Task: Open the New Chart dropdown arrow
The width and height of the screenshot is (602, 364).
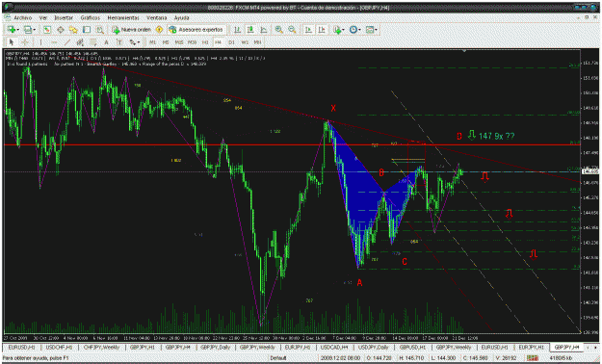Action: [17, 30]
